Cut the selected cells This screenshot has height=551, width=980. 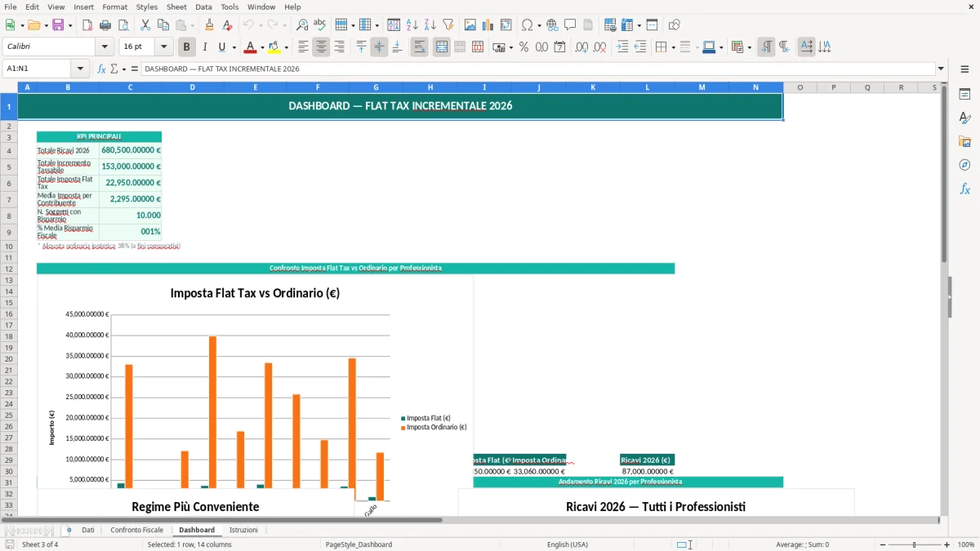pyautogui.click(x=145, y=25)
